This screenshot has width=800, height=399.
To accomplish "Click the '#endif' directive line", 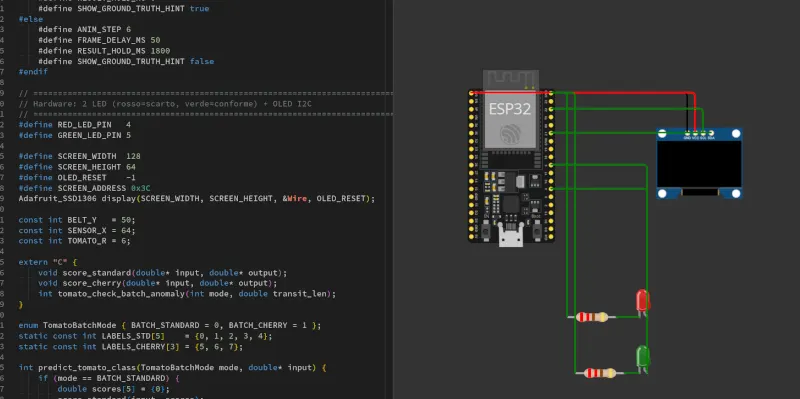I will (x=33, y=72).
